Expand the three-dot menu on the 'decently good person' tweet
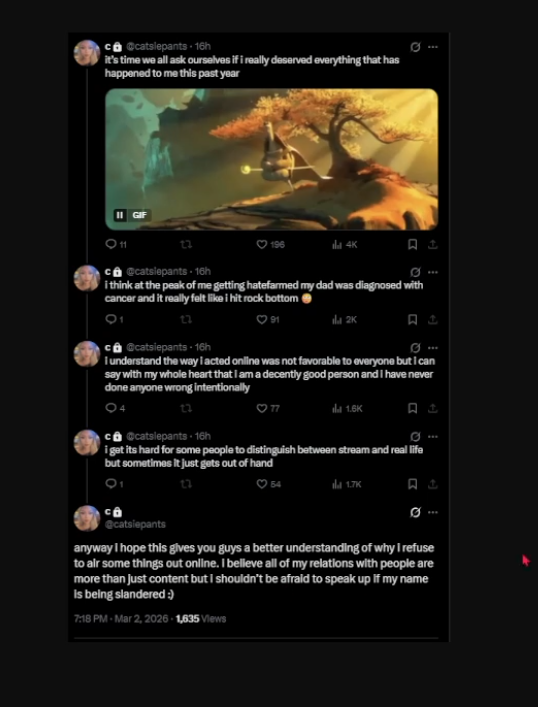The width and height of the screenshot is (538, 707). pos(433,348)
